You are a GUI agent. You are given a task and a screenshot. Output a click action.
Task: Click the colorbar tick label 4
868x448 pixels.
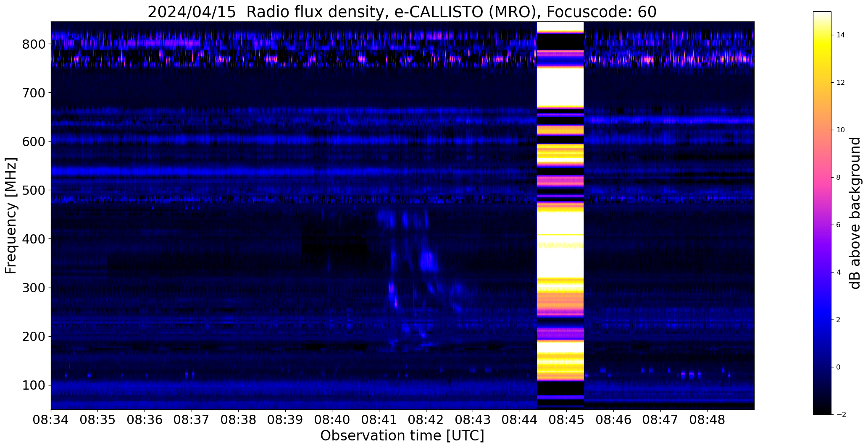pos(839,272)
